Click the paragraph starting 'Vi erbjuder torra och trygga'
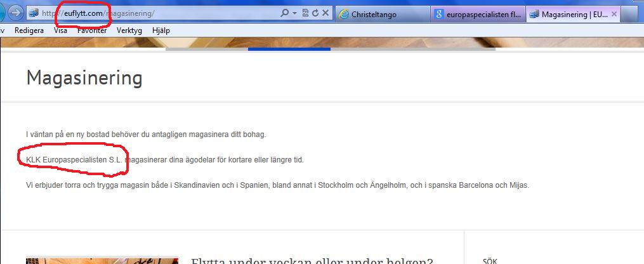 pyautogui.click(x=278, y=185)
